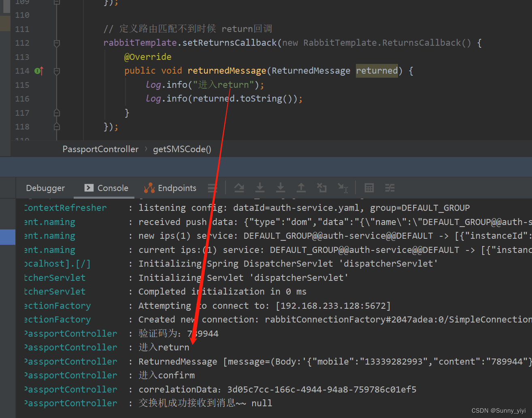This screenshot has width=532, height=418.
Task: Click '交换机成功接收到消息~~ null' console line
Action: coord(205,403)
